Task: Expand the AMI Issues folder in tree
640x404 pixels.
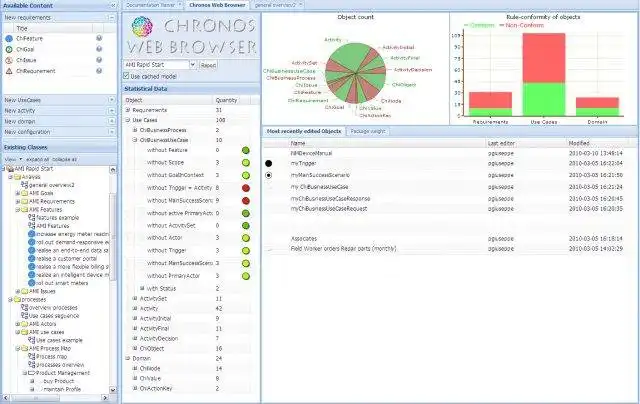Action: click(x=18, y=291)
